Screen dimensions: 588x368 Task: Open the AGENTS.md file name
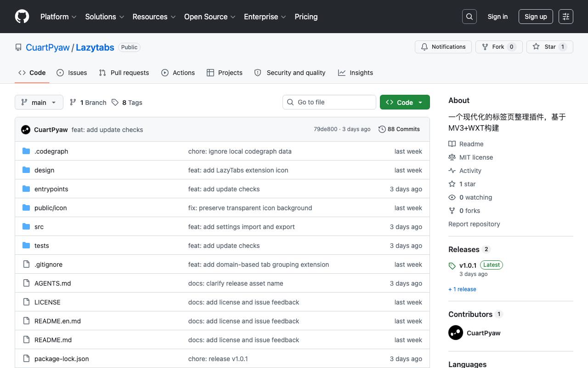pyautogui.click(x=52, y=283)
